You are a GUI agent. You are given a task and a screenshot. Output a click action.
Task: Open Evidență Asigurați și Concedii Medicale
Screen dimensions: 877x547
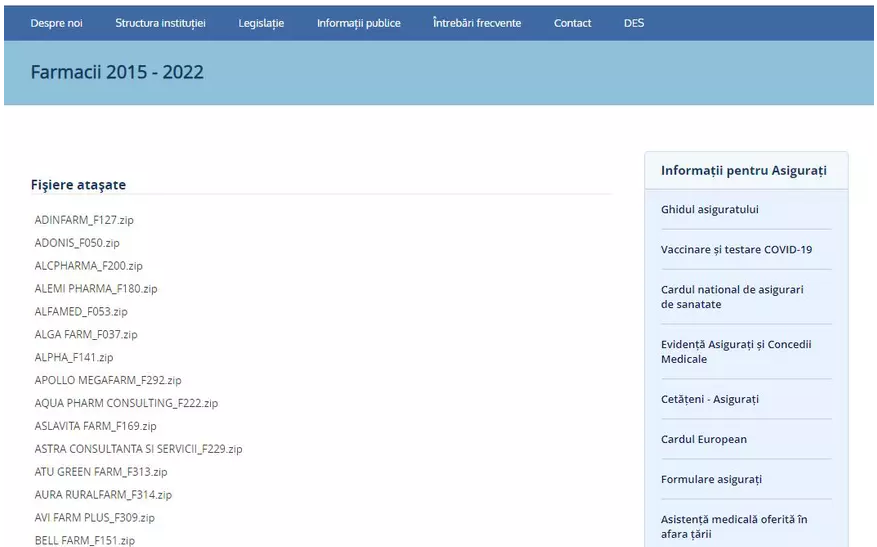736,352
